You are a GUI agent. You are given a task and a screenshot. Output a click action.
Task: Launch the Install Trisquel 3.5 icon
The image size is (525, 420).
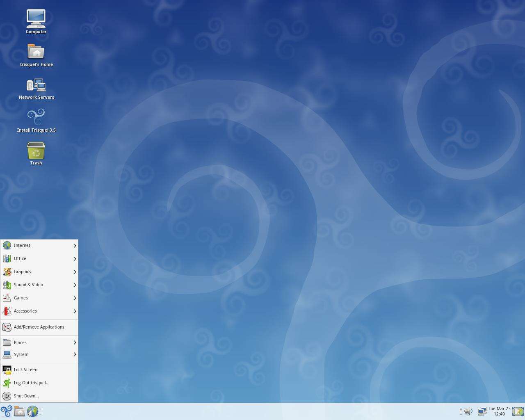(36, 121)
